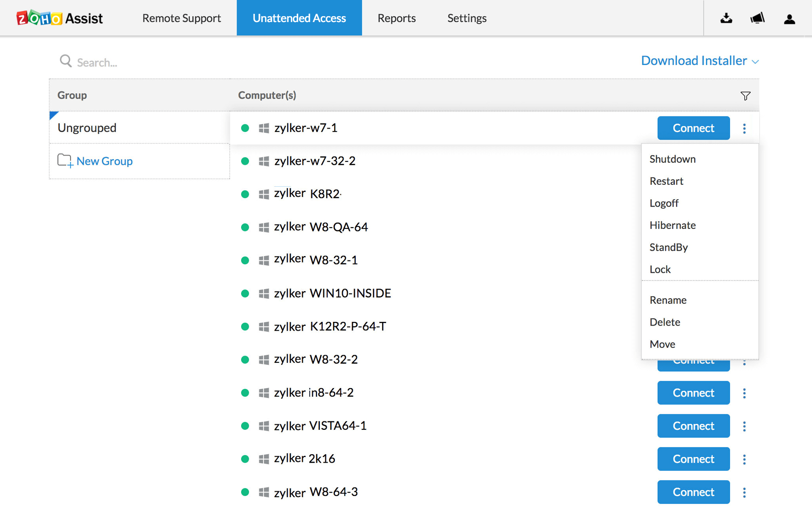Open three-dot menu for zylker 2k16
The height and width of the screenshot is (522, 812).
(x=744, y=459)
